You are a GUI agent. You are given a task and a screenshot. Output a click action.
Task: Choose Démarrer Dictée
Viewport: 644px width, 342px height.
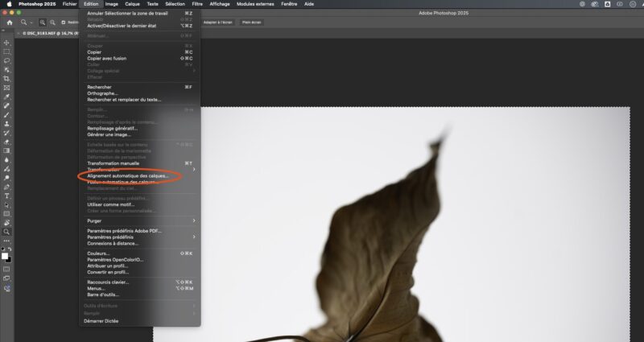coord(139,321)
